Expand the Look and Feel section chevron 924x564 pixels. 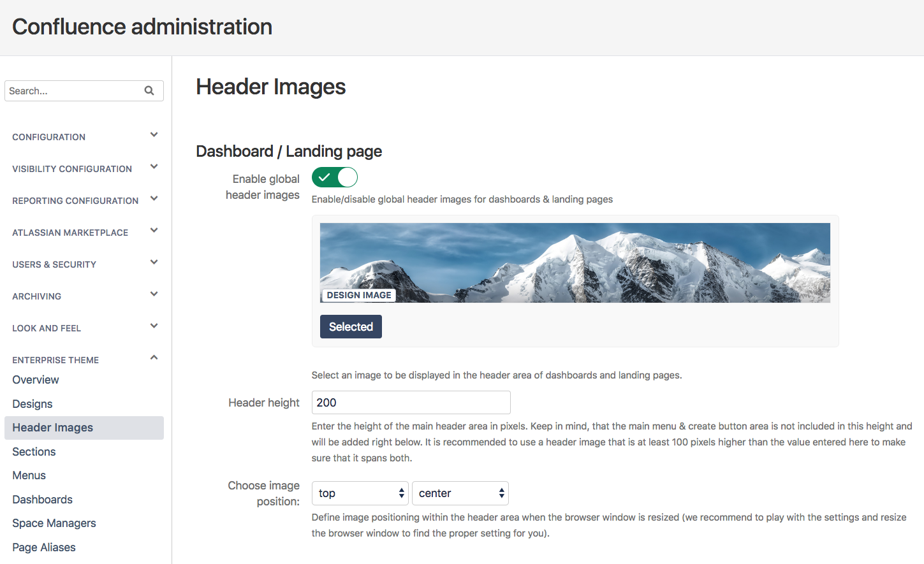click(x=154, y=326)
